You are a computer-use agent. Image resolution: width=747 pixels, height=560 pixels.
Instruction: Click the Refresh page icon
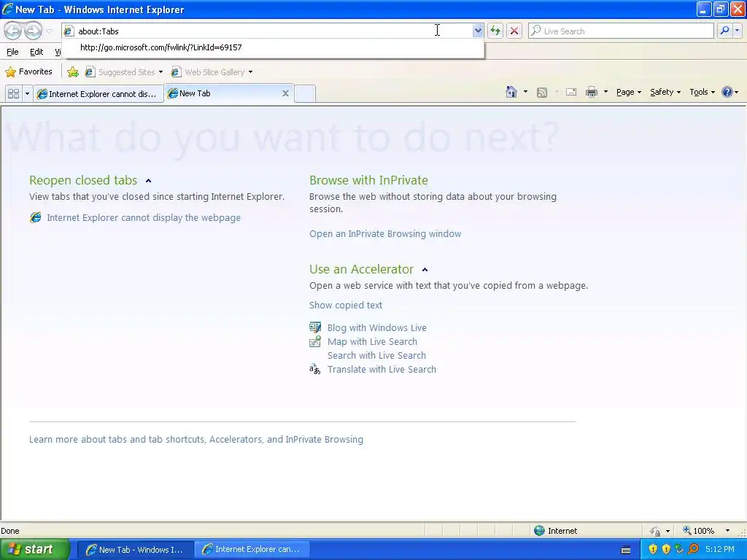pyautogui.click(x=495, y=31)
